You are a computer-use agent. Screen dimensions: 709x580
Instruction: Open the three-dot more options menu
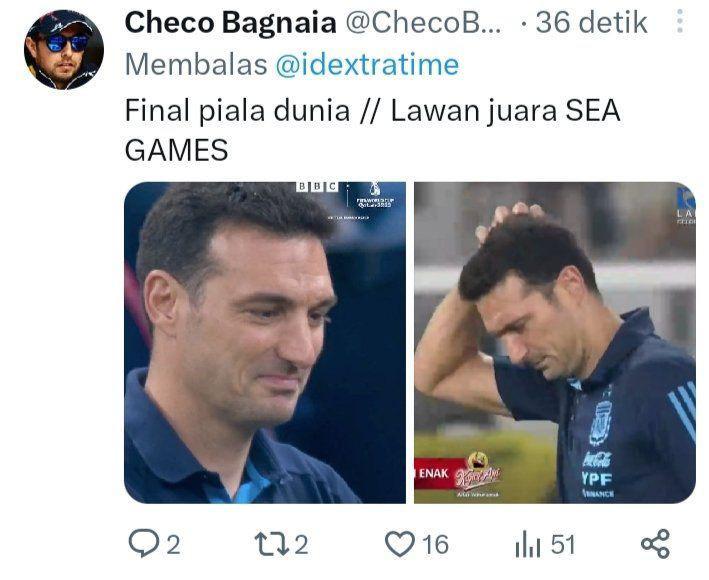tap(680, 21)
